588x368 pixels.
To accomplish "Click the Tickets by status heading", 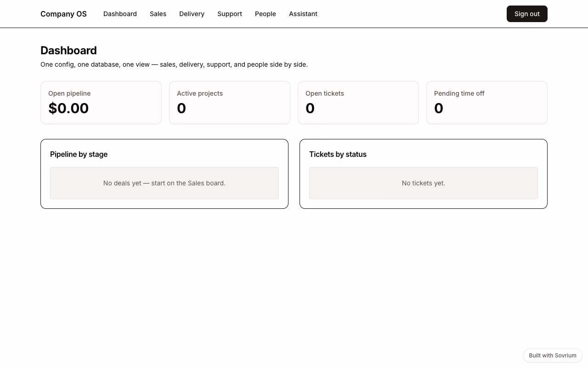I will pos(338,155).
